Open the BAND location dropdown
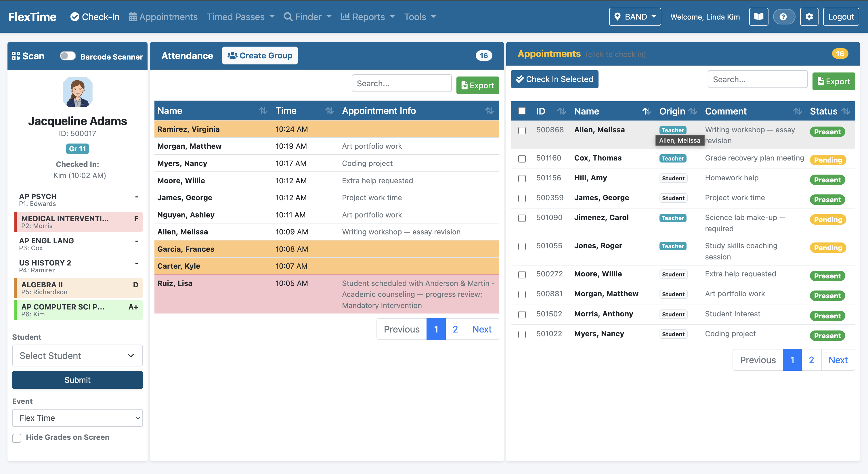The image size is (868, 474). pos(635,17)
